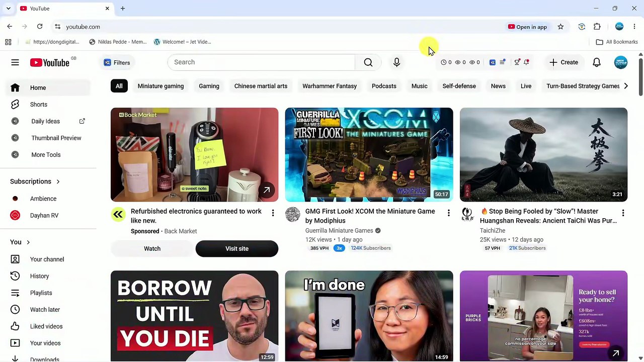Screen dimensions: 644x362
Task: Open the Back Market sponsored ad thumbnail
Action: 194,155
